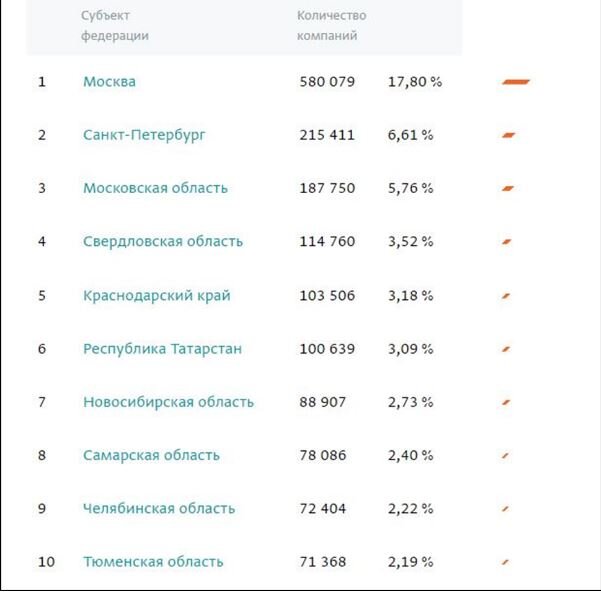The image size is (601, 593).
Task: Click the orange bar for Московская область
Action: pyautogui.click(x=508, y=188)
